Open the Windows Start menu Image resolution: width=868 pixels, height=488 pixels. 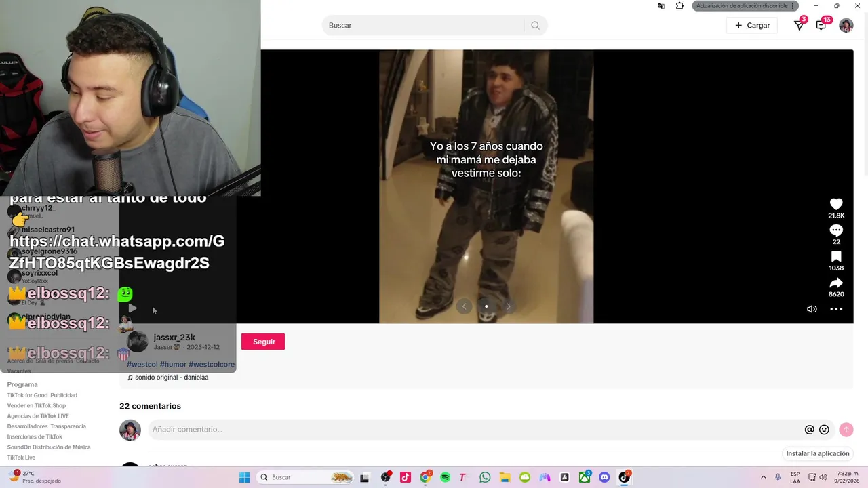[244, 477]
